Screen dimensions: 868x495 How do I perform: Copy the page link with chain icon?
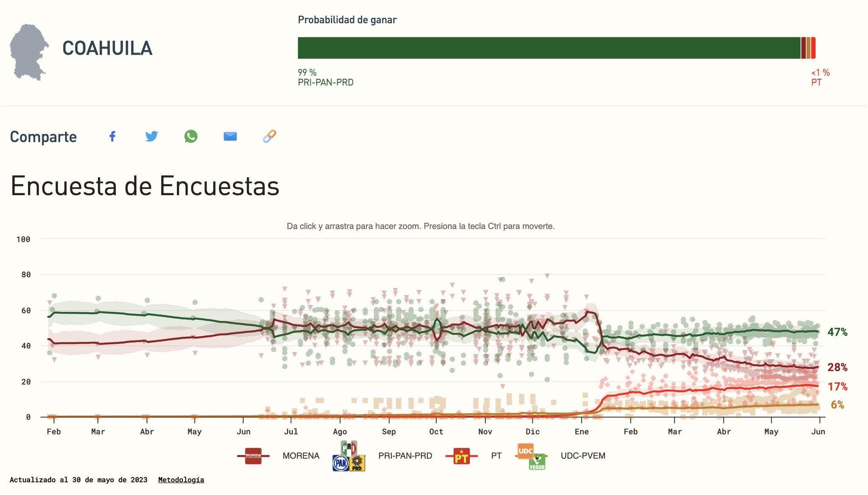point(270,136)
